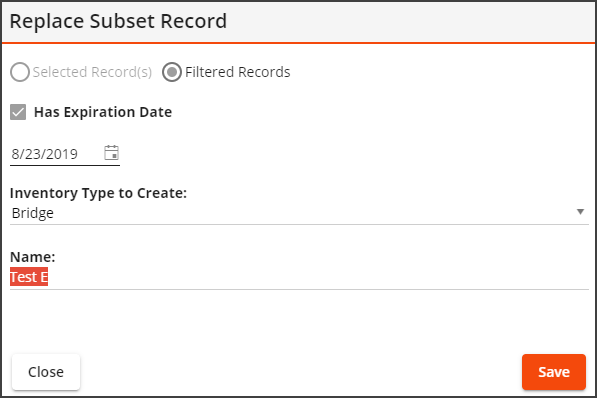This screenshot has width=597, height=398.
Task: Click empty area right of Test E
Action: coord(318,277)
